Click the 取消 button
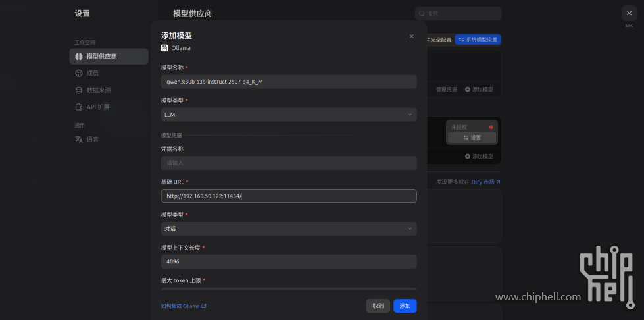This screenshot has width=644, height=320. pos(378,306)
